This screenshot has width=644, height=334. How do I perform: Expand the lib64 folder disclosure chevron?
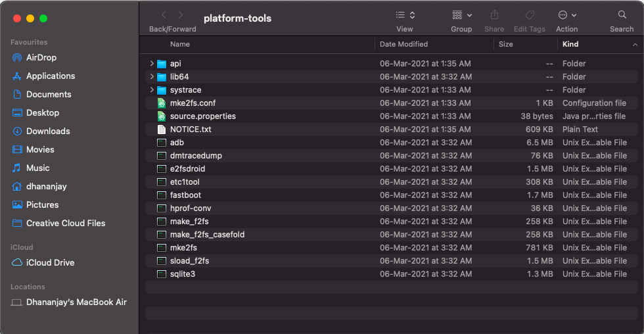[x=152, y=77]
